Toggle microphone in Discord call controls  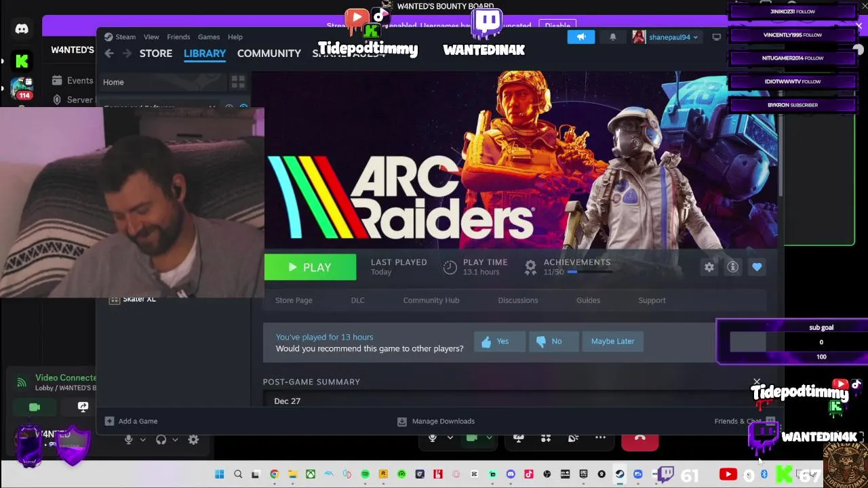pos(433,438)
